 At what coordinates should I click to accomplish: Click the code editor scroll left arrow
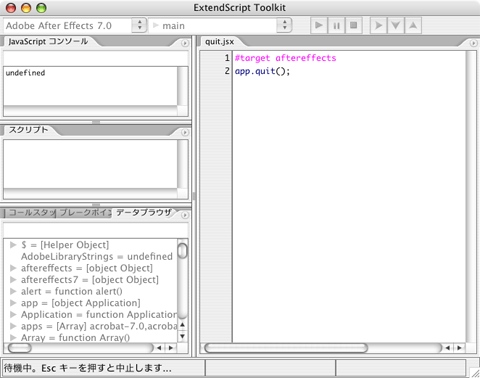pos(447,348)
